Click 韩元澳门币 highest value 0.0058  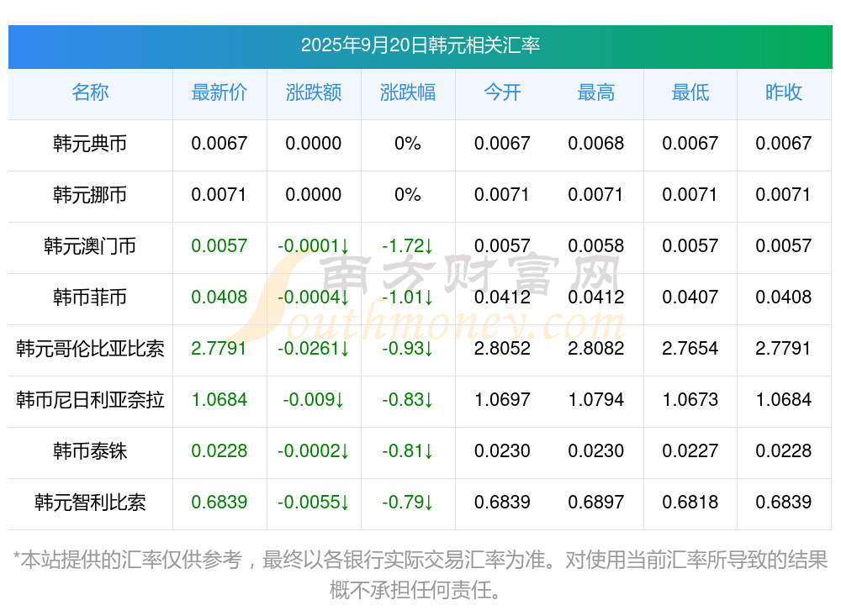click(x=596, y=246)
